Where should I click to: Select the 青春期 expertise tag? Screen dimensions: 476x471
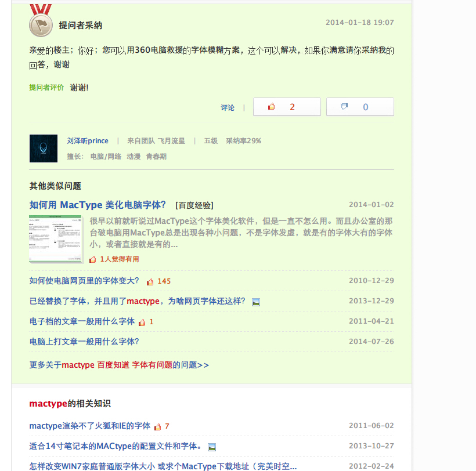pos(156,157)
